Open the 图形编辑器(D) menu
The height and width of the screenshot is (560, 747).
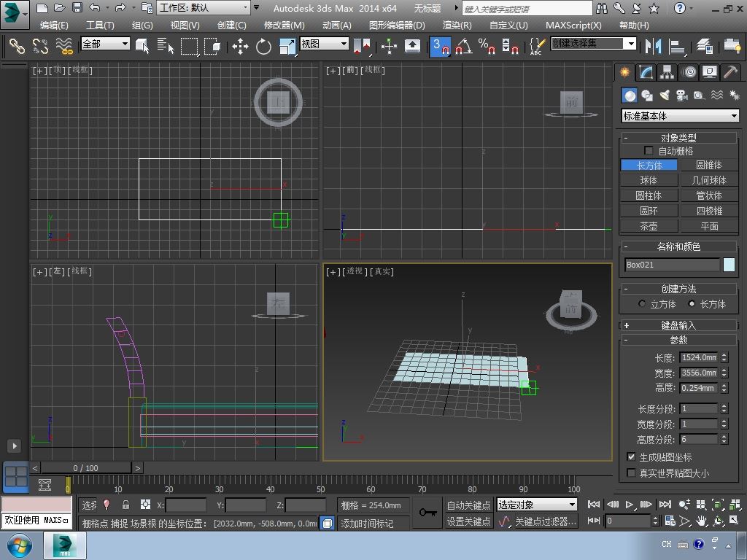(x=397, y=26)
